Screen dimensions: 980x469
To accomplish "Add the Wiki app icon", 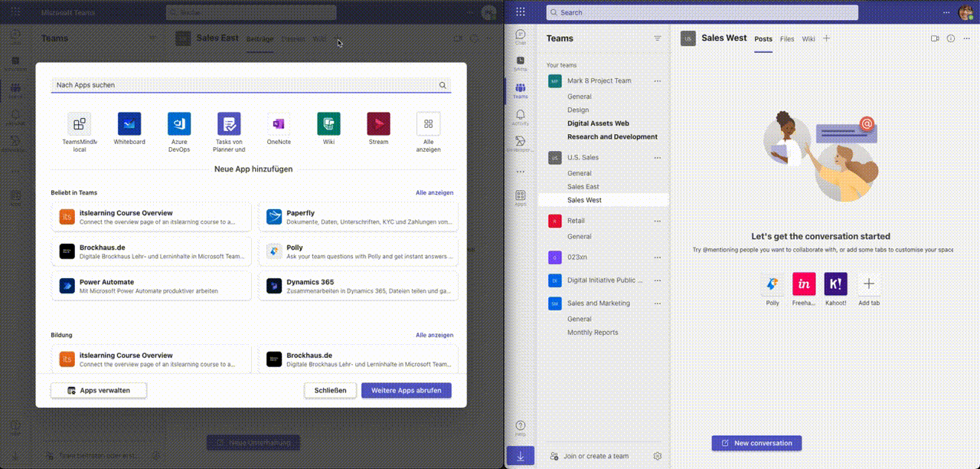I will (x=328, y=124).
